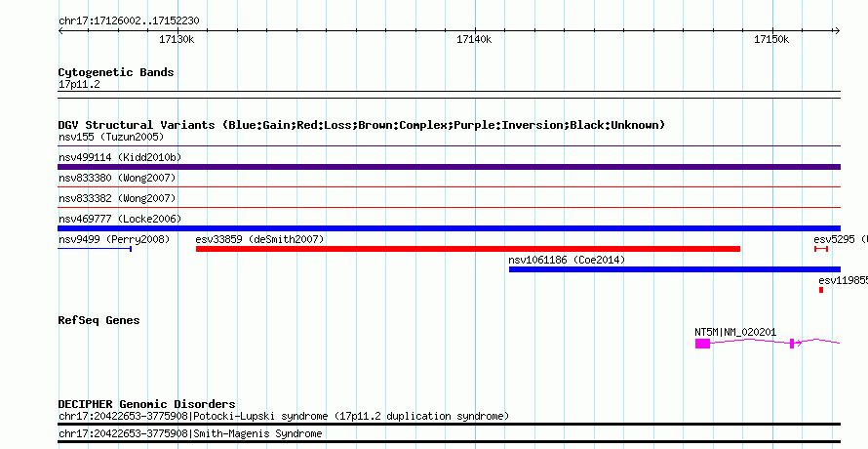
Task: Click the left arrowhead of the ruler
Action: pyautogui.click(x=60, y=31)
